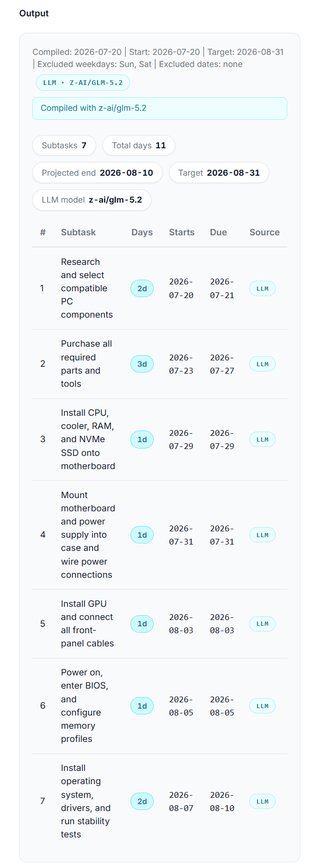Click the Source column header
320x868 pixels.
(265, 232)
